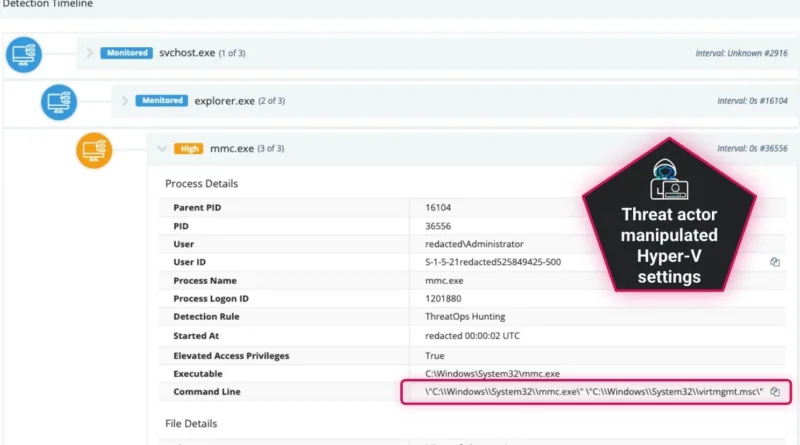Expand the explorer.exe timeline entry
The width and height of the screenshot is (800, 445).
coord(124,101)
